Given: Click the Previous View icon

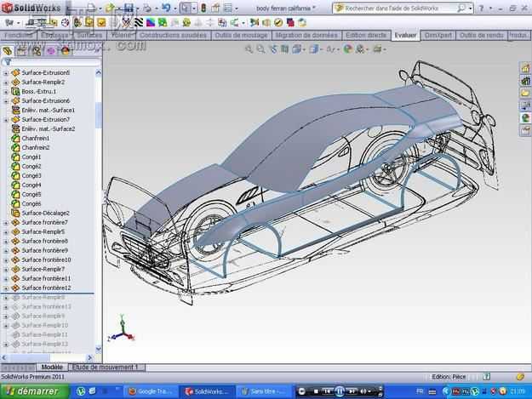Looking at the screenshot, I should (x=273, y=49).
